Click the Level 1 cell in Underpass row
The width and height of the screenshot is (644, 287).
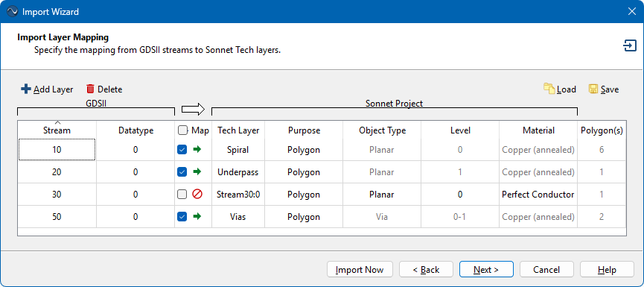pos(460,172)
